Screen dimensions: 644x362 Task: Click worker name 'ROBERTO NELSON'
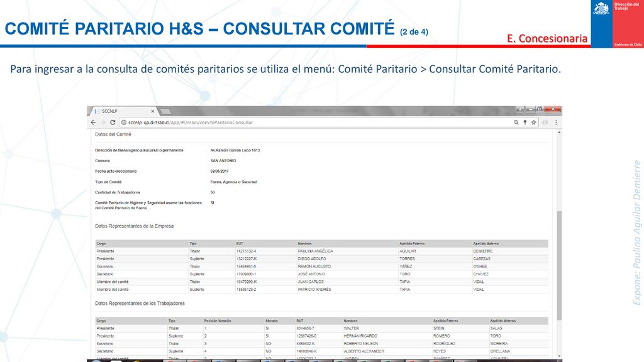coord(360,344)
